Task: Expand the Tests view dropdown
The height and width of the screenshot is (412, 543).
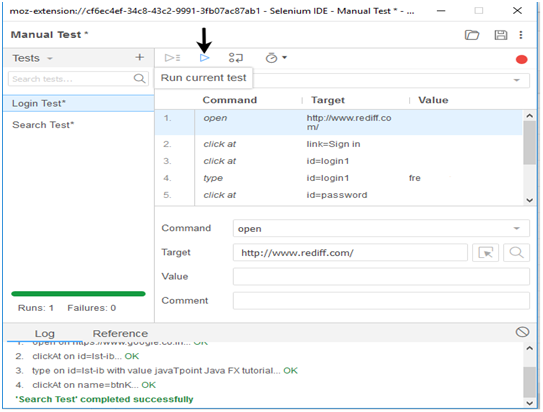Action: pos(50,59)
